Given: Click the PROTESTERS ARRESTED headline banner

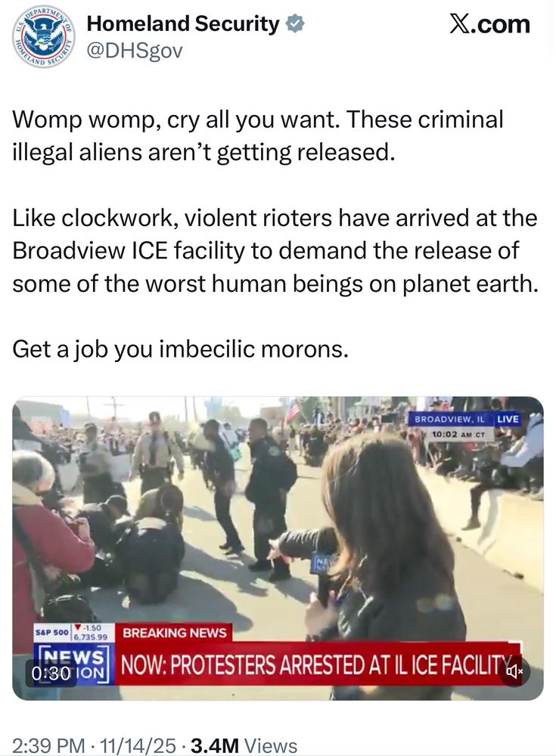Looking at the screenshot, I should 316,665.
